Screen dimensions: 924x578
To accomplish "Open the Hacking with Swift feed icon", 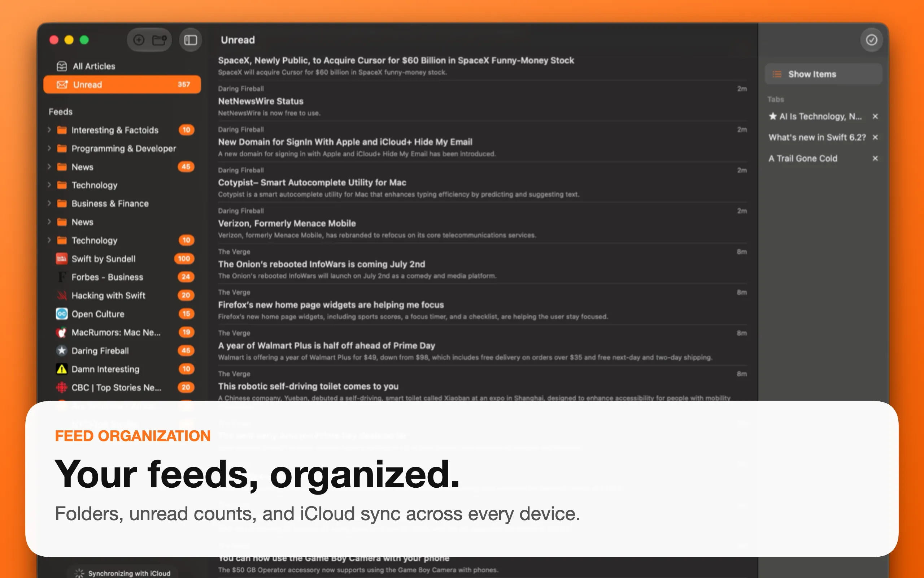I will [x=61, y=296].
